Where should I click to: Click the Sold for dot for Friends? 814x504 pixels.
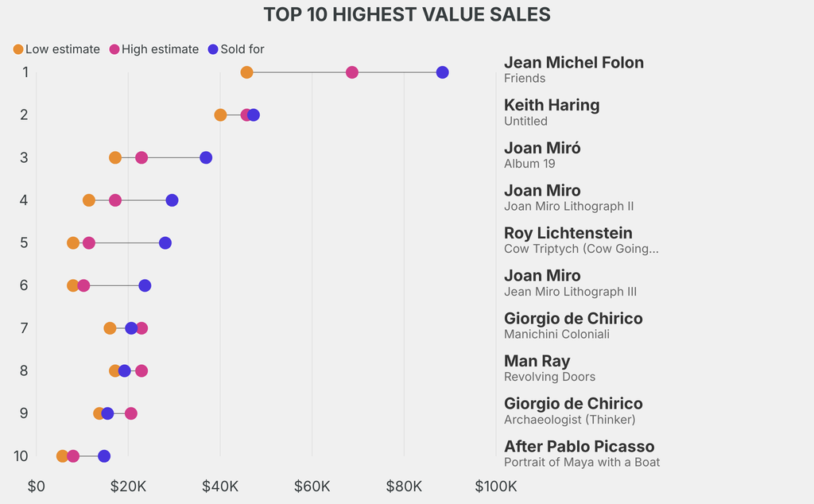(x=443, y=72)
